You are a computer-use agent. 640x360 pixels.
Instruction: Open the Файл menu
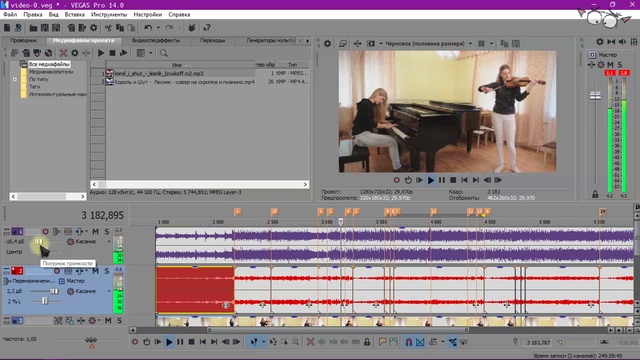click(x=10, y=14)
